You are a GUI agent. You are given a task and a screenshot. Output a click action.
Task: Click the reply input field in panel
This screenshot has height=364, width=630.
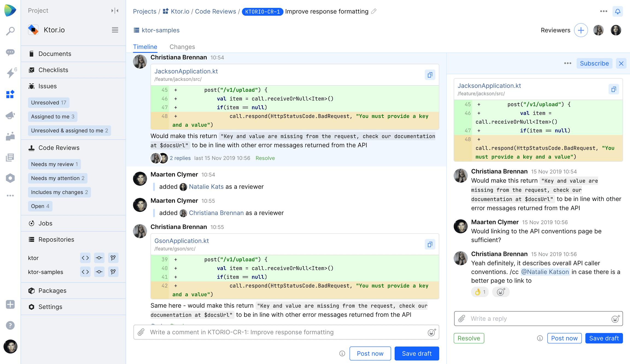[x=538, y=318]
